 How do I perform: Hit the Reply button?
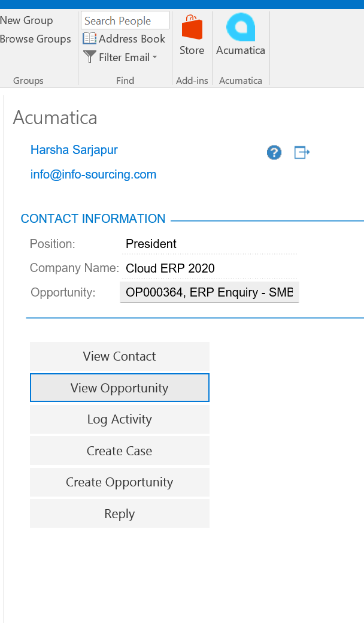(x=120, y=514)
